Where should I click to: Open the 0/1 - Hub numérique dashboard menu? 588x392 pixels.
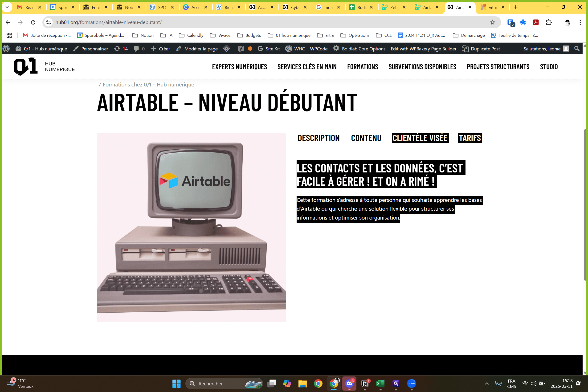click(x=41, y=49)
